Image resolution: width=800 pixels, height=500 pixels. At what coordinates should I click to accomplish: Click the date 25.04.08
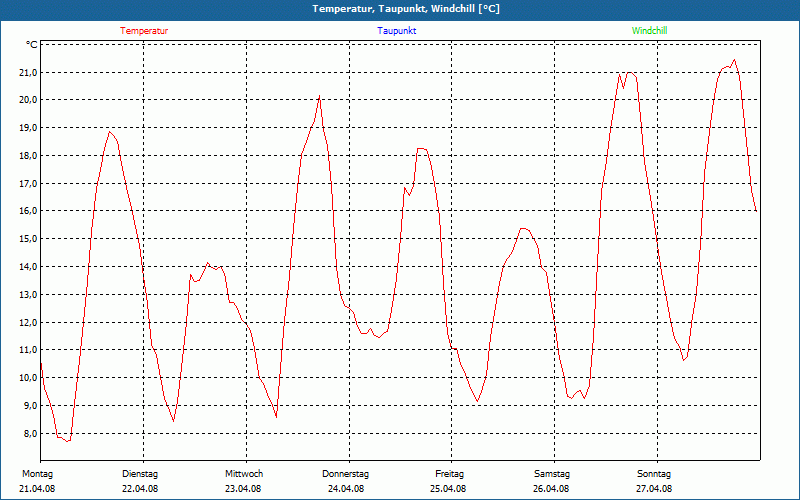click(448, 489)
